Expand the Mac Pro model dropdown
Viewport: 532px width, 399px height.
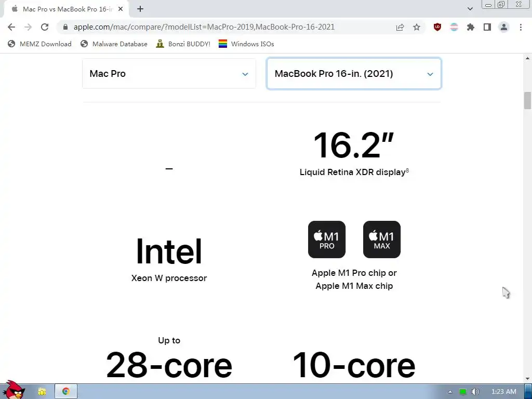point(169,74)
